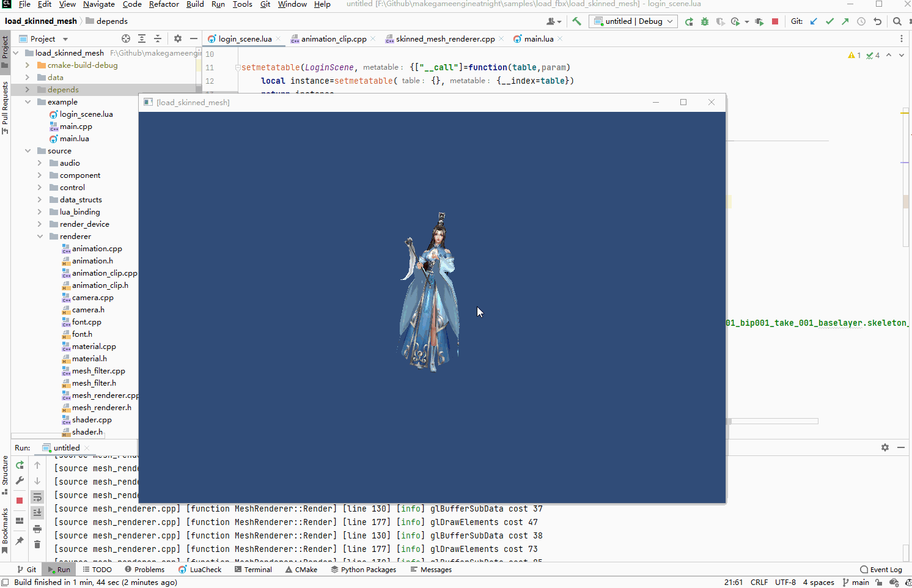Viewport: 912px width, 588px height.
Task: Expand the data folder
Action: pyautogui.click(x=28, y=78)
